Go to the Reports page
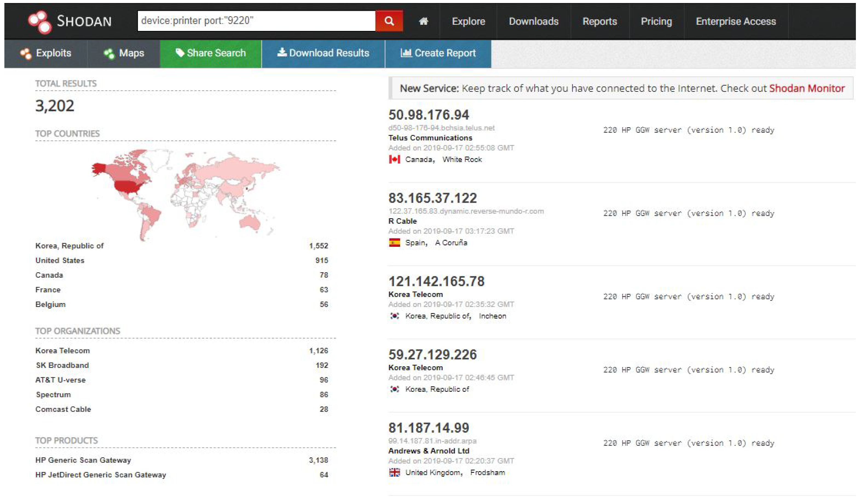 (x=599, y=22)
